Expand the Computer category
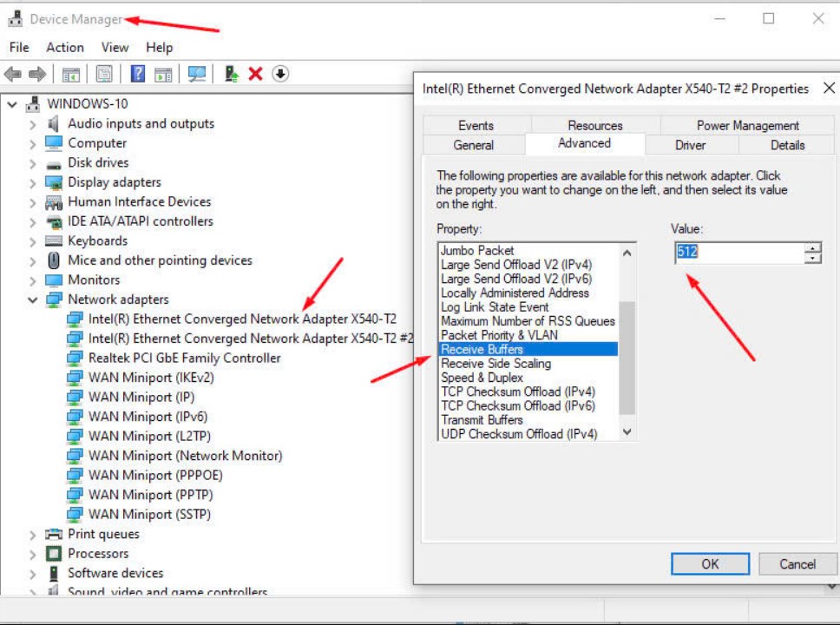Viewport: 840px width, 625px height. pos(33,144)
